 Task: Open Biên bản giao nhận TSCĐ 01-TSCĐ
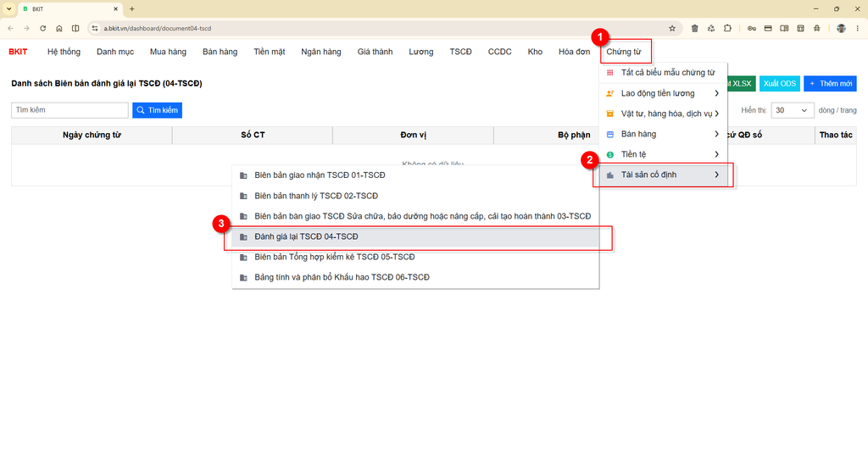click(x=415, y=175)
